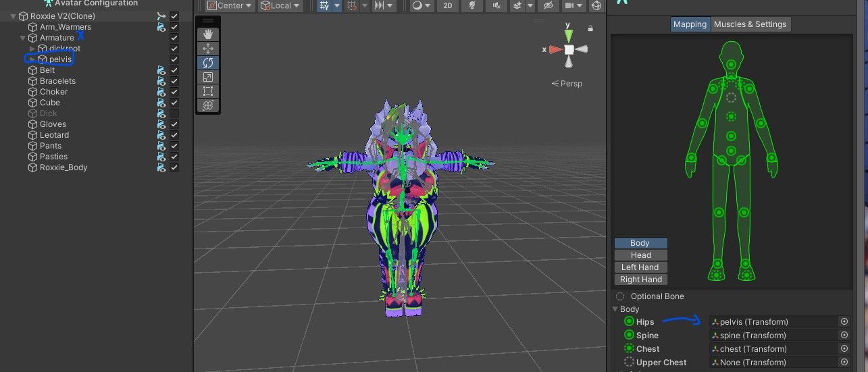Collapse the Armature tree node

tap(22, 38)
